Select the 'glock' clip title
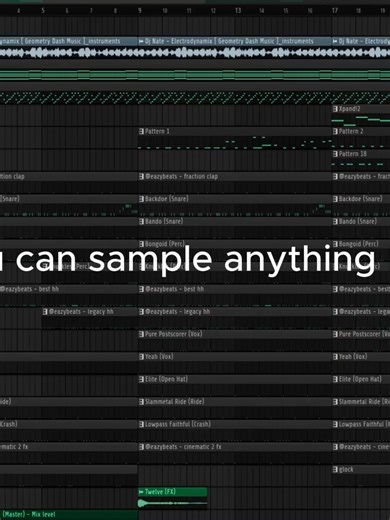Screen dimensions: 390x520 [346, 469]
